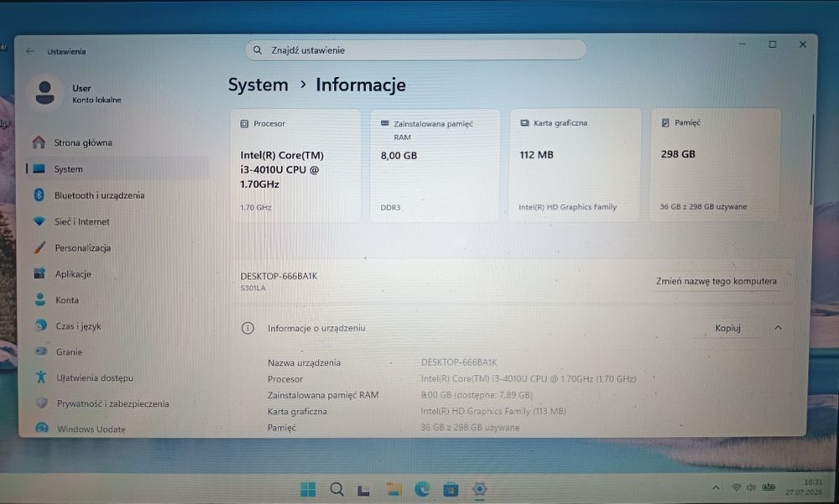
Task: Click the Konta person icon
Action: click(x=40, y=299)
